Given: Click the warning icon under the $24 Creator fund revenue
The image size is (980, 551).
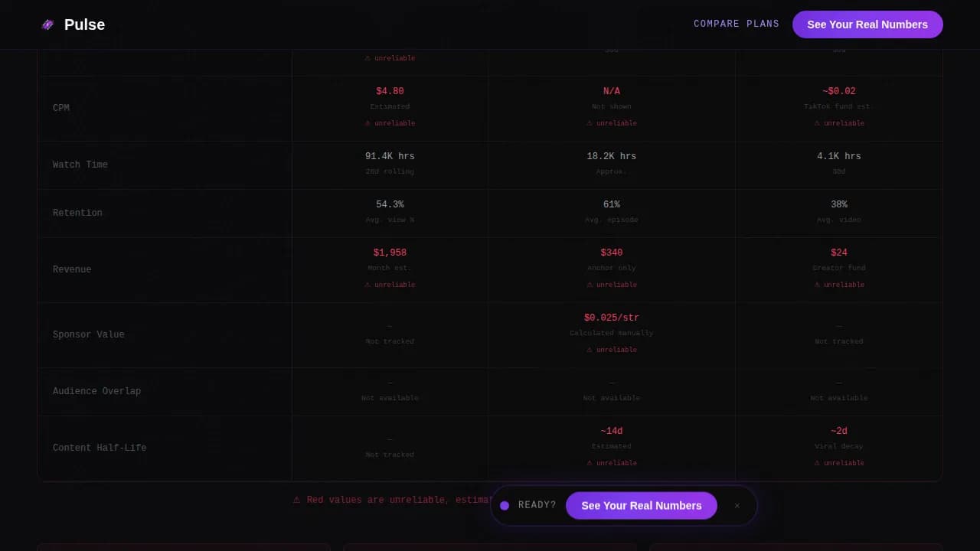Looking at the screenshot, I should (x=817, y=284).
